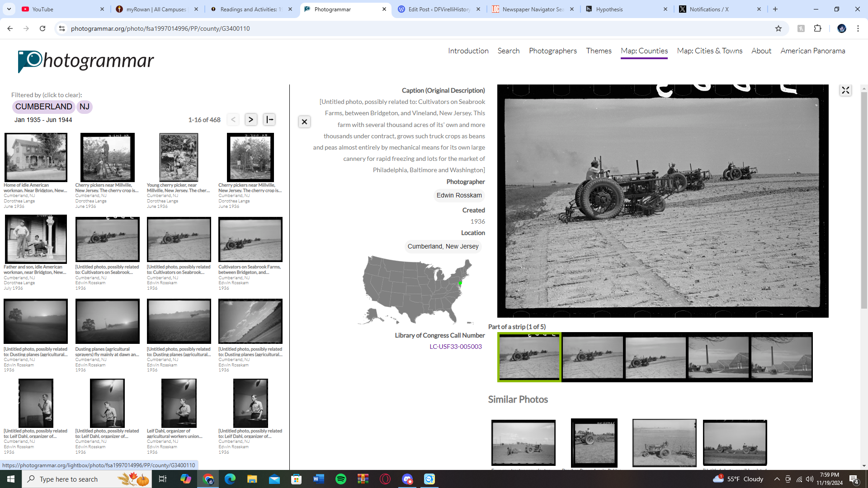This screenshot has width=868, height=488.
Task: Open Spotify from taskbar
Action: [341, 479]
